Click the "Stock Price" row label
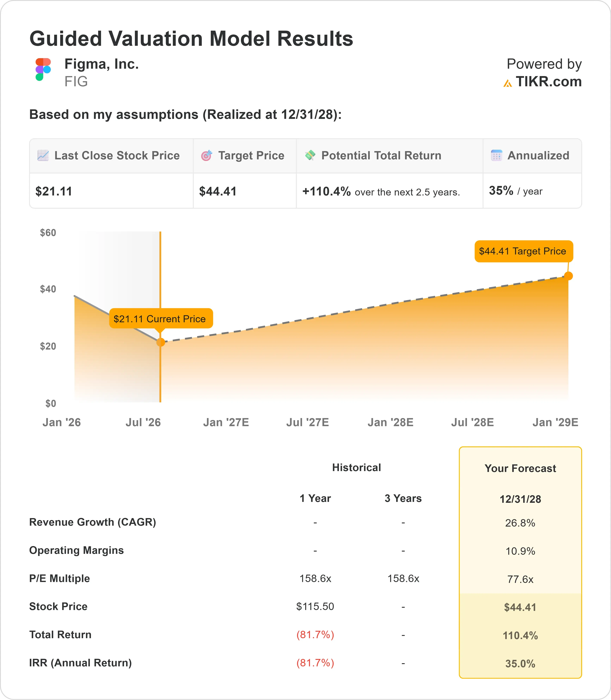Viewport: 611px width, 700px height. [x=58, y=607]
